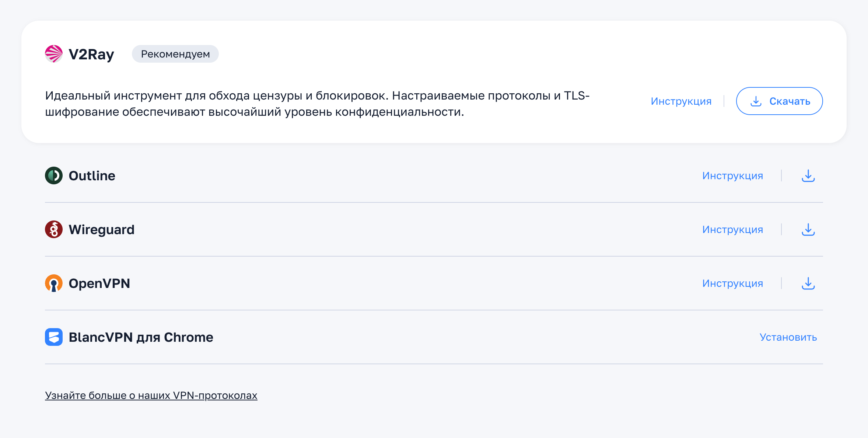Image resolution: width=868 pixels, height=438 pixels.
Task: Click the Outline app icon
Action: (54, 175)
